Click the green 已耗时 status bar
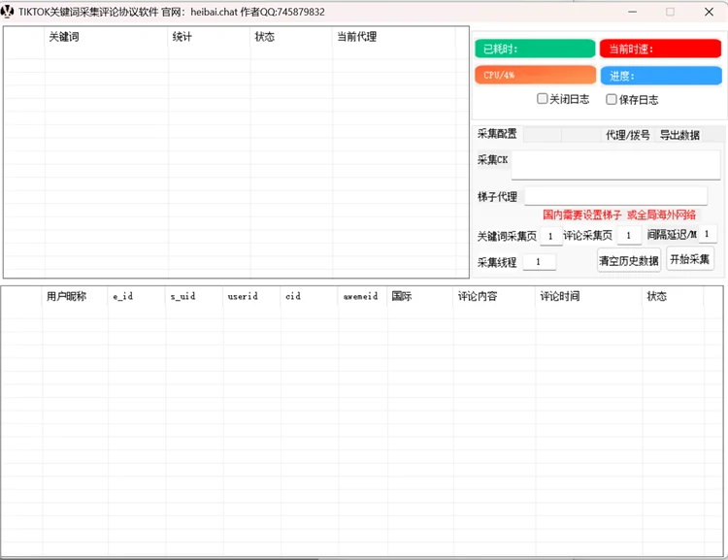 535,49
